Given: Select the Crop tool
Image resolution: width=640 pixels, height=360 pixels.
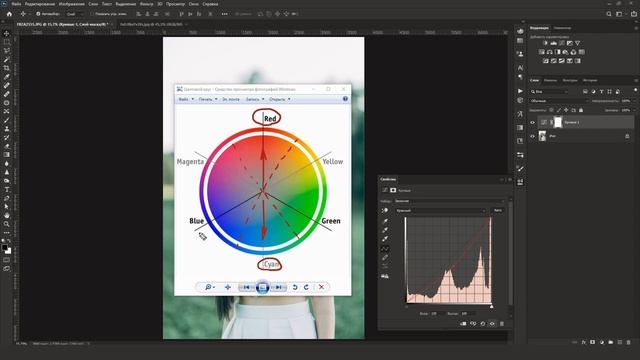Looking at the screenshot, I should [7, 68].
